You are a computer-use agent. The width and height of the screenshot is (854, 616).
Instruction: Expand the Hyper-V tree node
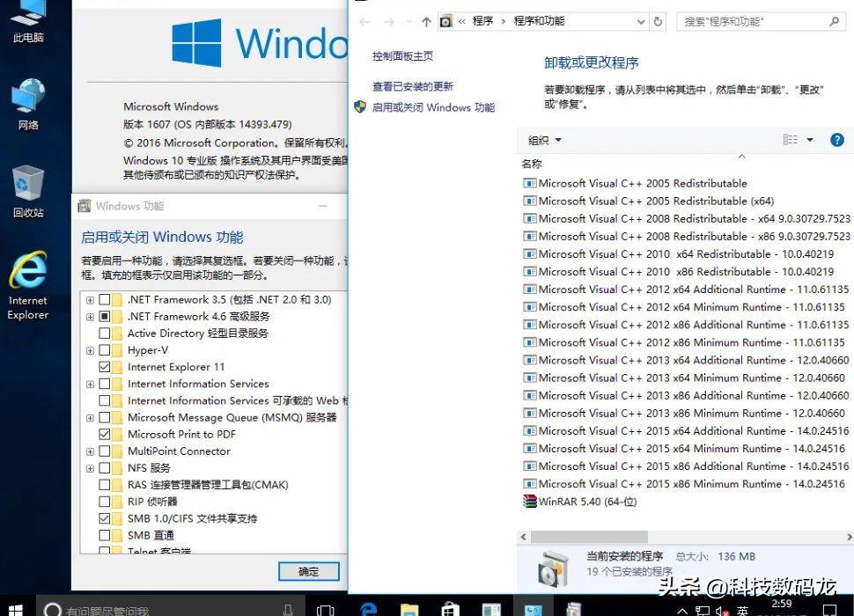point(90,350)
